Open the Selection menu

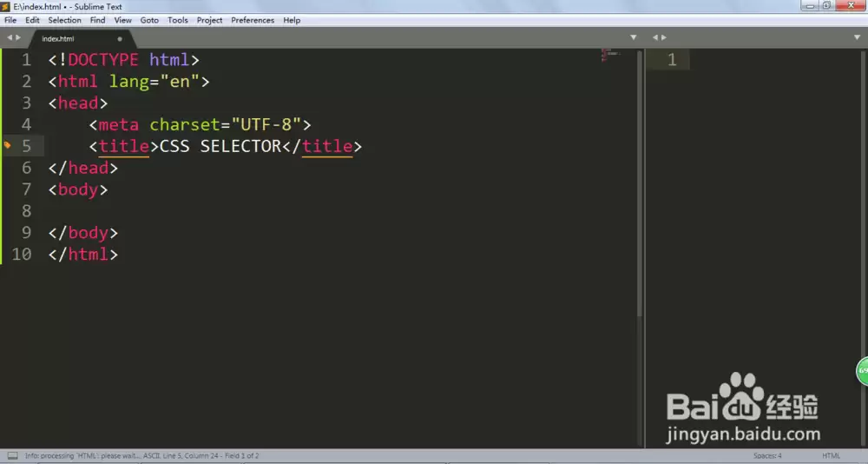(x=64, y=20)
